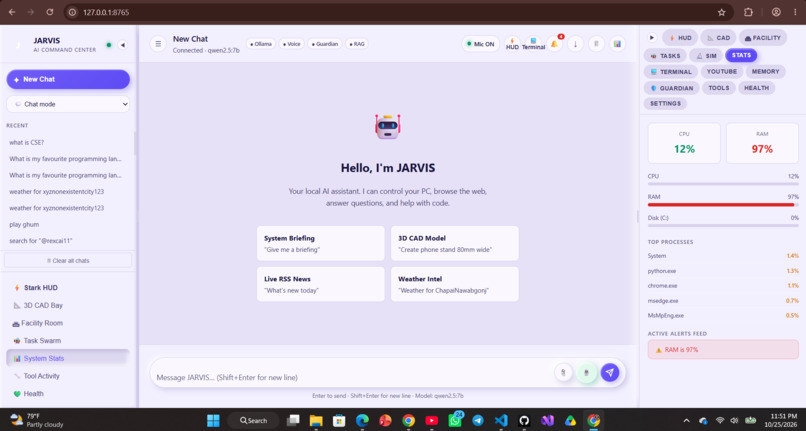Open WhatsApp from the taskbar

pyautogui.click(x=455, y=420)
